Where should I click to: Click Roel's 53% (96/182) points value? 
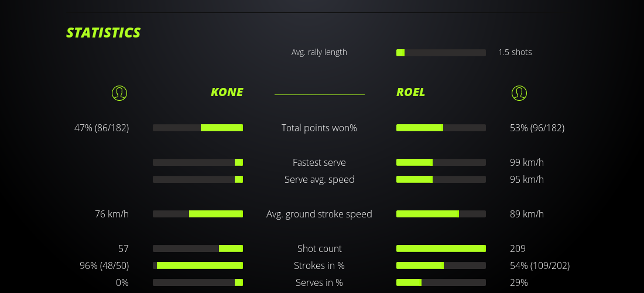tap(537, 128)
